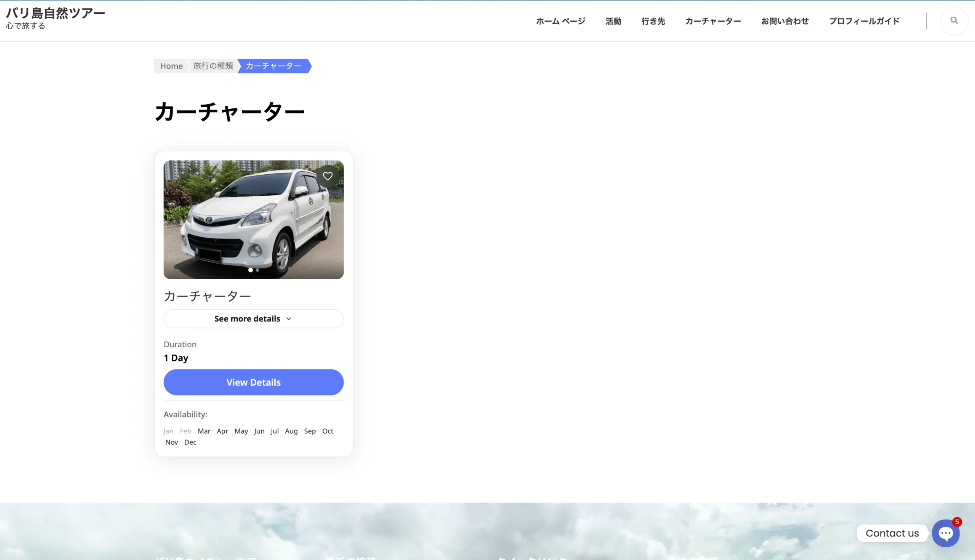
Task: Click the chevron next to See more details
Action: (x=289, y=319)
